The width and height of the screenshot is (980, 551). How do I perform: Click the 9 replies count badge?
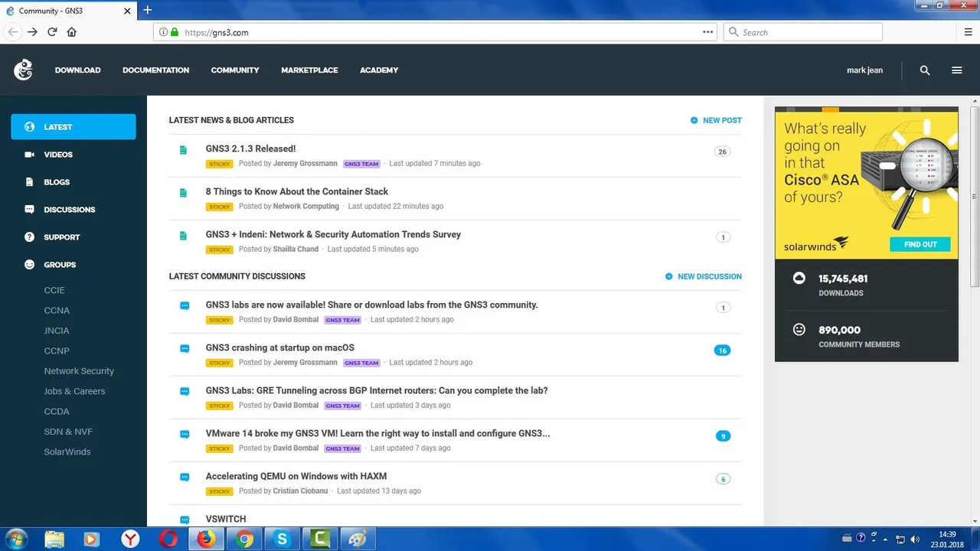coord(722,436)
